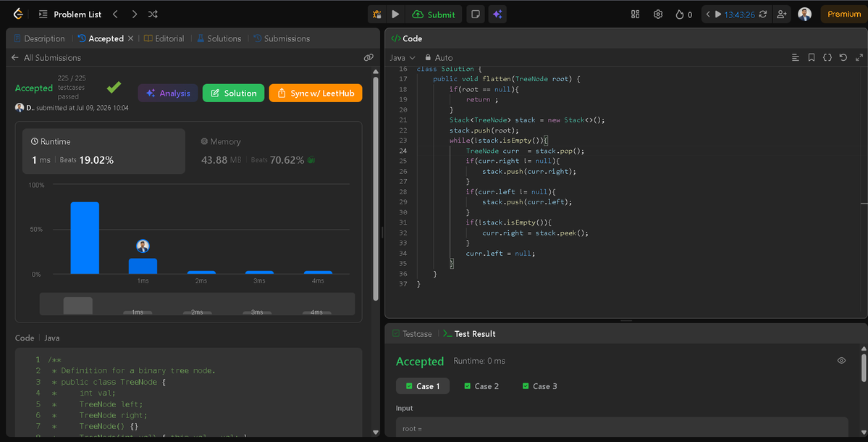This screenshot has width=868, height=442.
Task: Click the bookmark icon in editor
Action: 812,57
